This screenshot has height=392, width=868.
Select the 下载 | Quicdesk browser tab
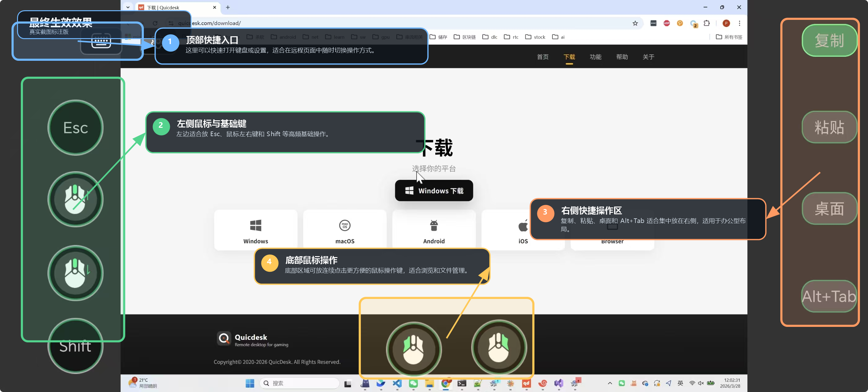[x=178, y=7]
